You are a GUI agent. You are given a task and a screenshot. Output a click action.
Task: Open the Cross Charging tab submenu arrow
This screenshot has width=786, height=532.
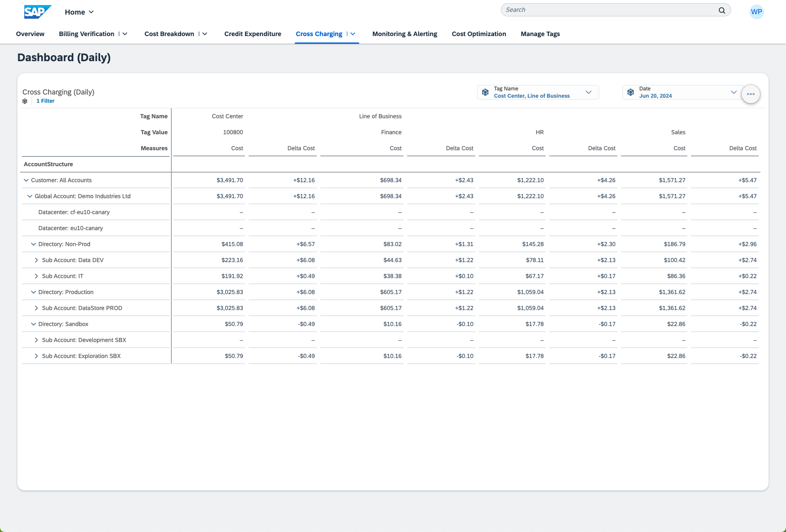(x=353, y=34)
